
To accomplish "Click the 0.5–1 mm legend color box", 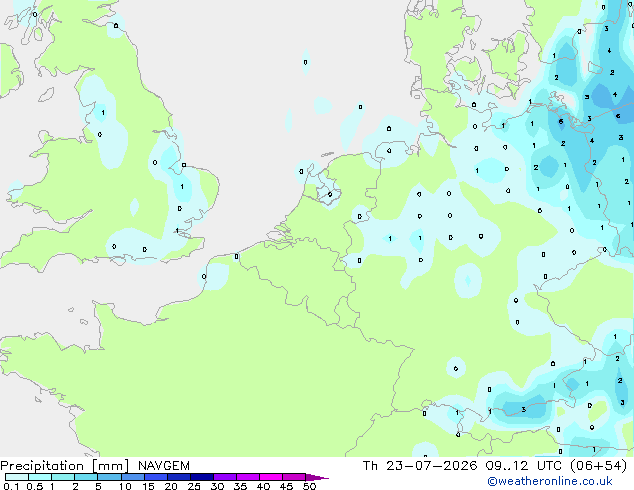I will (40, 477).
